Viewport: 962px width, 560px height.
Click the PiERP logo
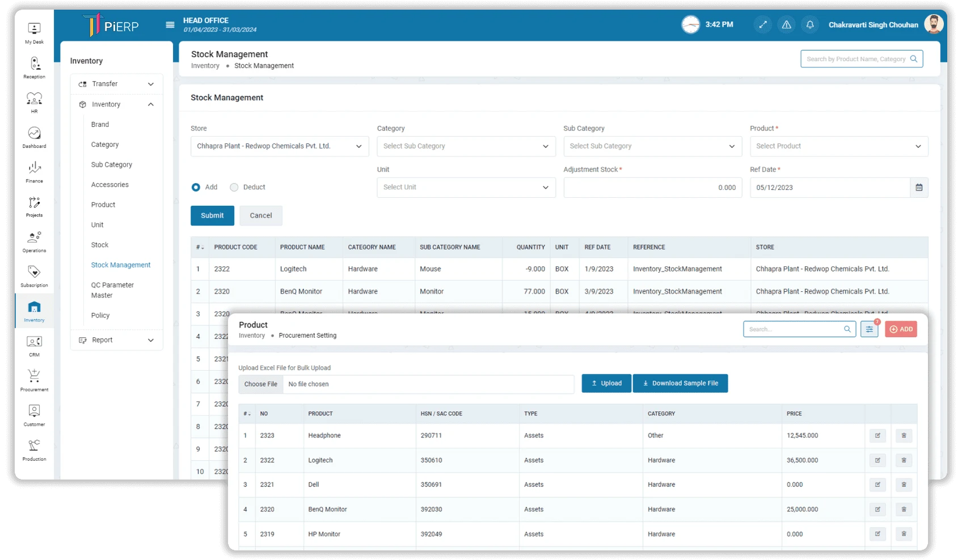point(111,25)
